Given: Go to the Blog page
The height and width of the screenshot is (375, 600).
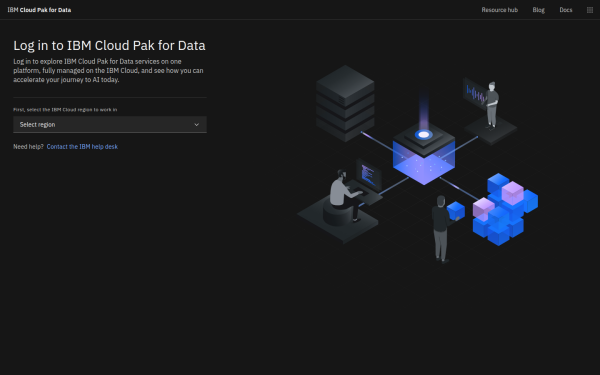Looking at the screenshot, I should [x=538, y=10].
